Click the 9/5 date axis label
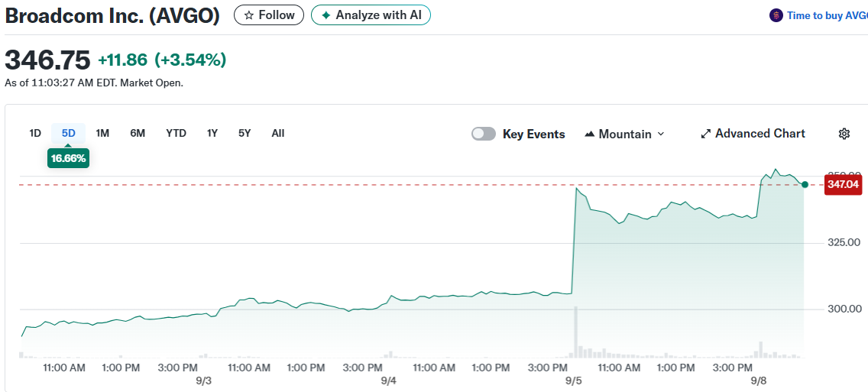Screen dimensions: 868x392 pos(574,381)
